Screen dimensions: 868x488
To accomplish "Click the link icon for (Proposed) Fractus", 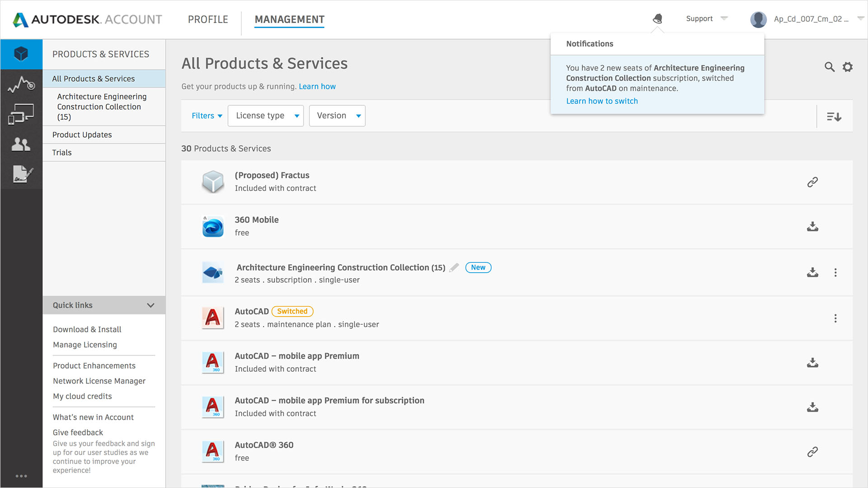I will 812,182.
